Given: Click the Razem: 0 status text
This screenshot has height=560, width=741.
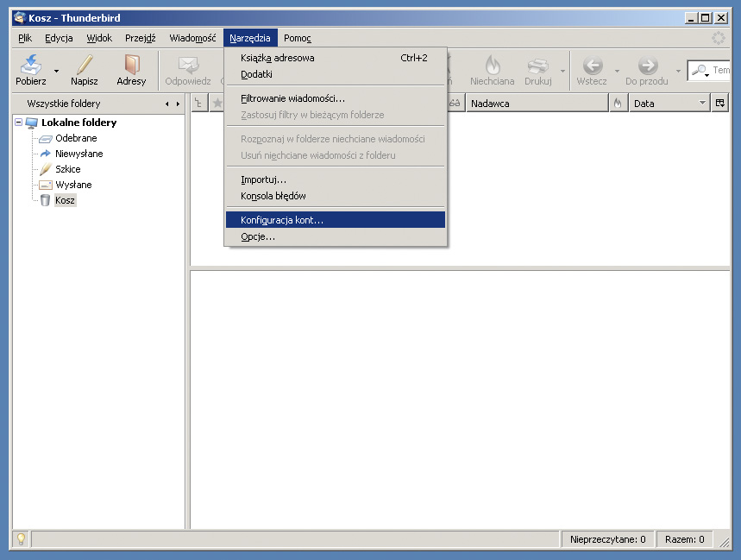Looking at the screenshot, I should 684,539.
